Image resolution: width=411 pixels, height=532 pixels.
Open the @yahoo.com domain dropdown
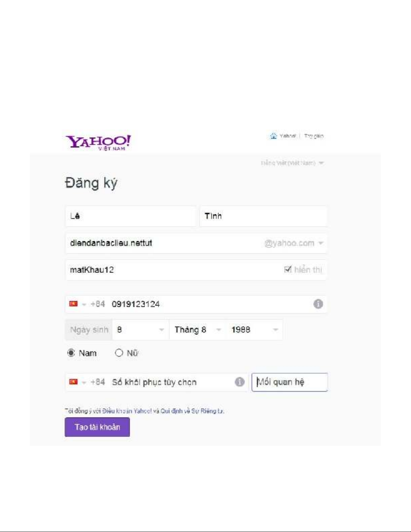click(x=294, y=243)
